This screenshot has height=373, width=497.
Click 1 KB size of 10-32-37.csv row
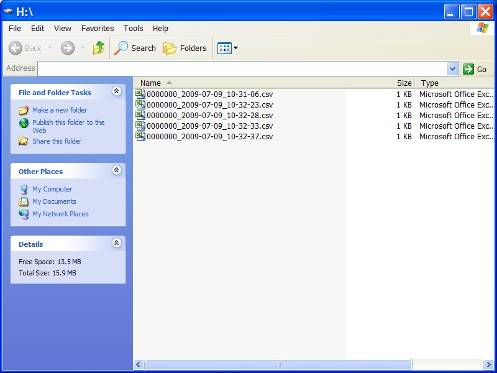click(404, 136)
